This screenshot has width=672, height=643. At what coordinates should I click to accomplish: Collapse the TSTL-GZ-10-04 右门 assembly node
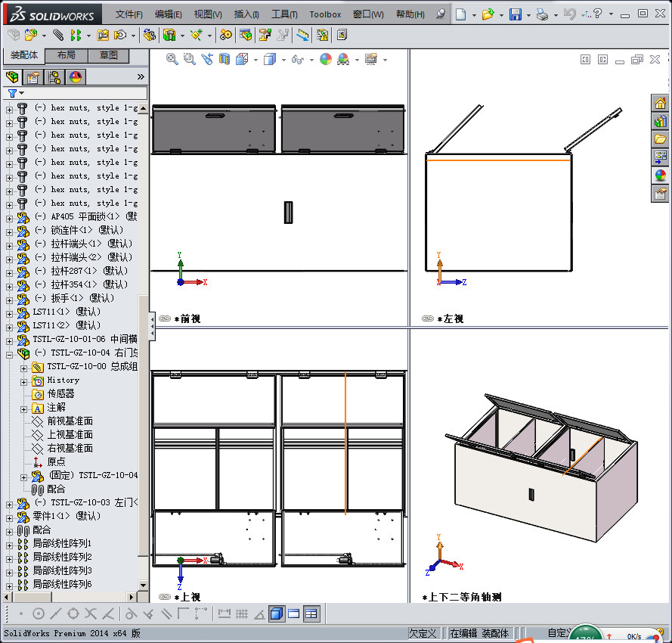point(10,353)
